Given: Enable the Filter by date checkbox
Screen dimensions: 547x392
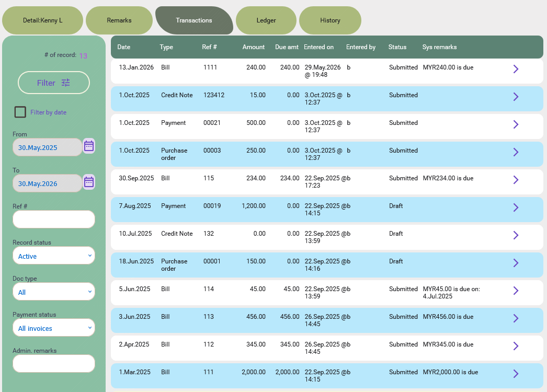Looking at the screenshot, I should tap(20, 112).
